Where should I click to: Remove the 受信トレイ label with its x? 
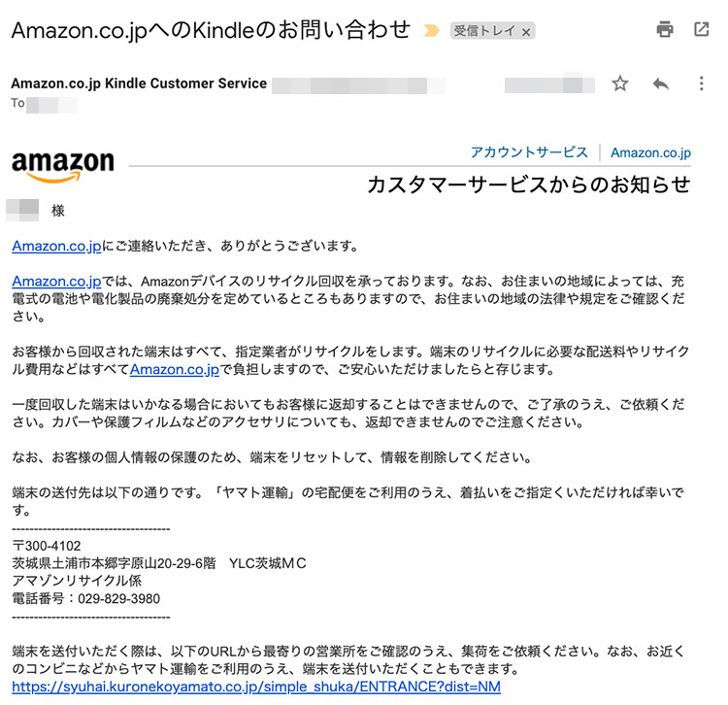526,32
